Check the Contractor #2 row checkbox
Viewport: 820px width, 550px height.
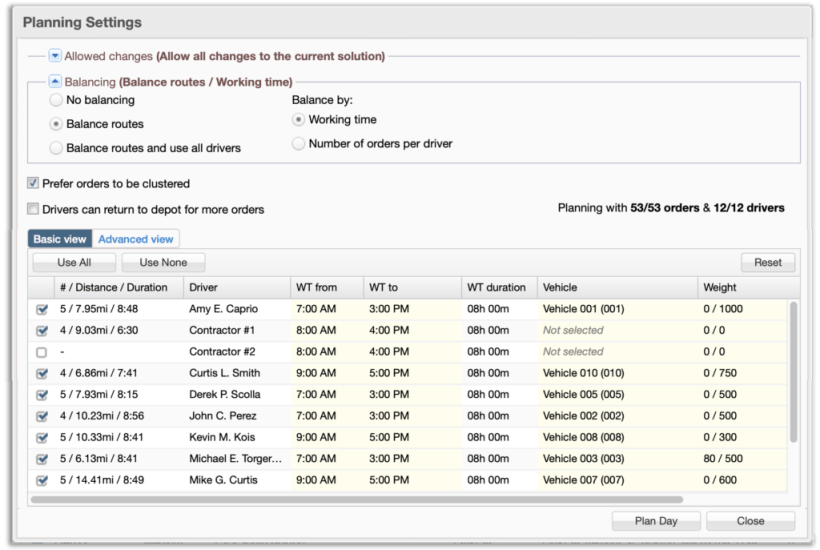tap(41, 352)
